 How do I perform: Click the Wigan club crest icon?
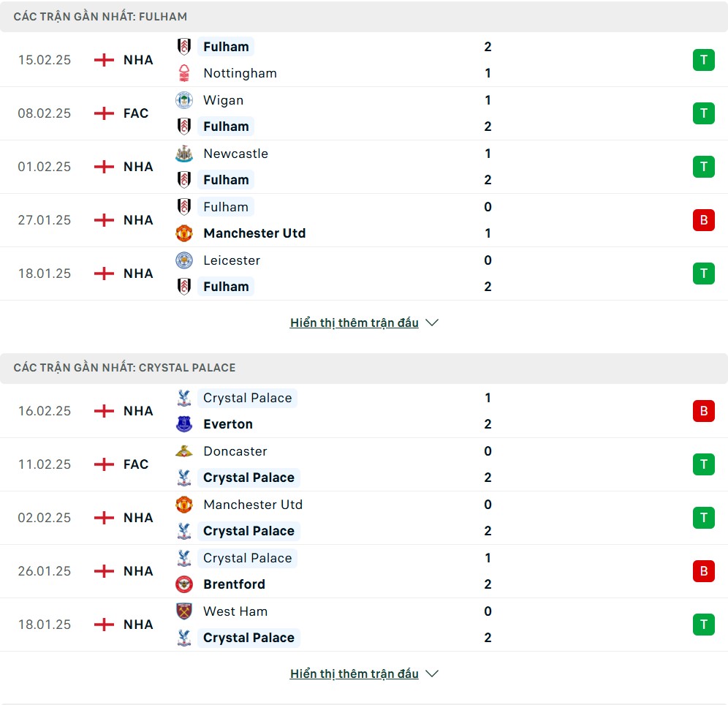click(184, 100)
